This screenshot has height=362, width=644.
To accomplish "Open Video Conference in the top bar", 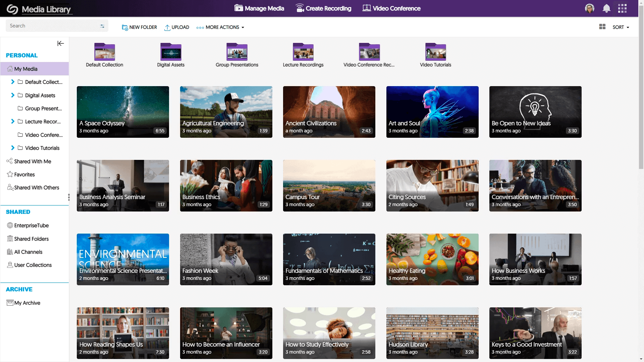I will [x=391, y=8].
